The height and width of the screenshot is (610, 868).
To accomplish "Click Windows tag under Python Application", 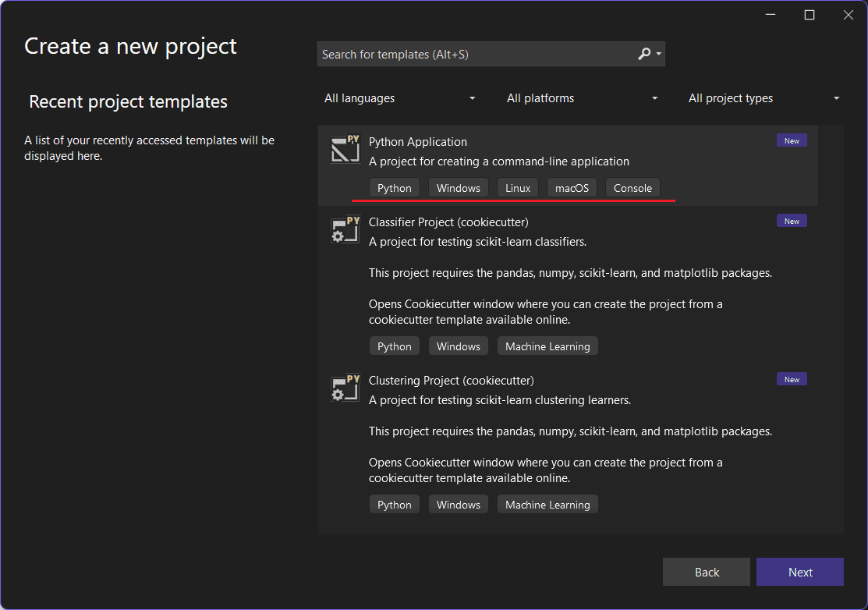I will pyautogui.click(x=459, y=188).
